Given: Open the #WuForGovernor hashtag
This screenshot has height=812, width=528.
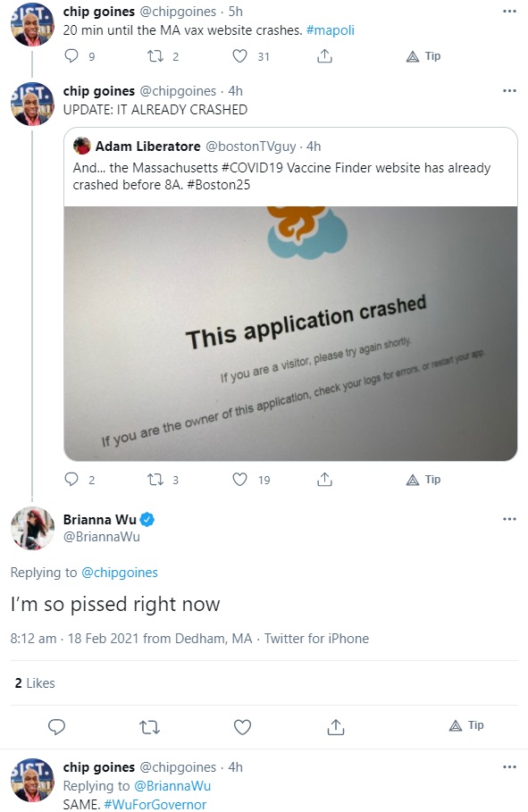Looking at the screenshot, I should (155, 804).
